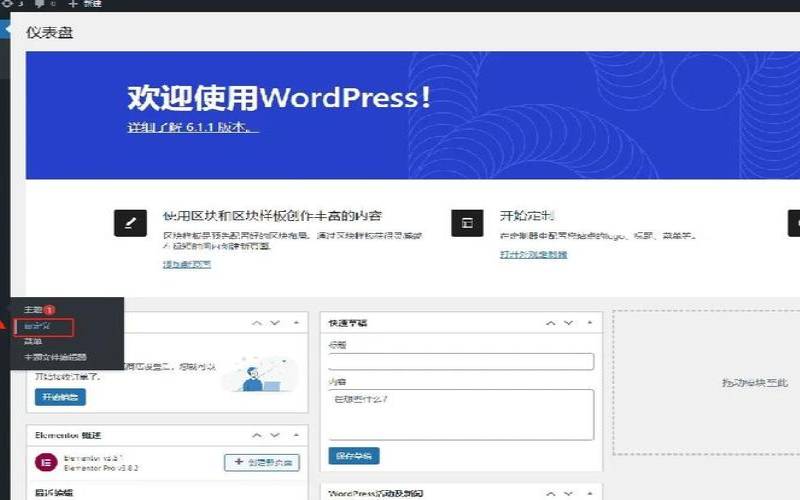800x500 pixels.
Task: Move the Elementor widget down with arrow
Action: [x=274, y=435]
